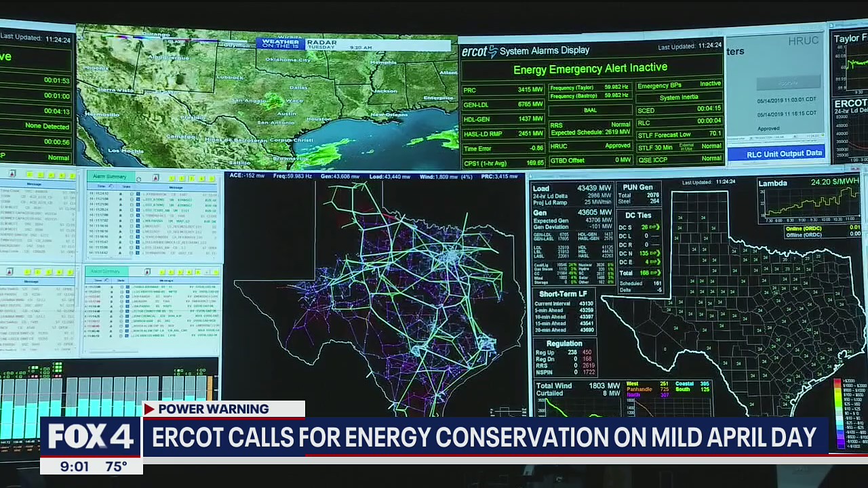Image resolution: width=868 pixels, height=488 pixels.
Task: Click the clock icon beside upper Alarm Summary tab
Action: pos(138,180)
